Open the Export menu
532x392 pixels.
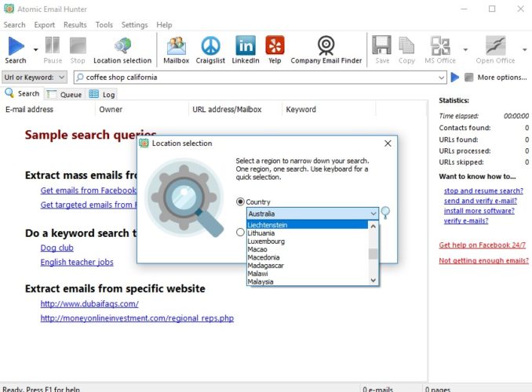(44, 25)
